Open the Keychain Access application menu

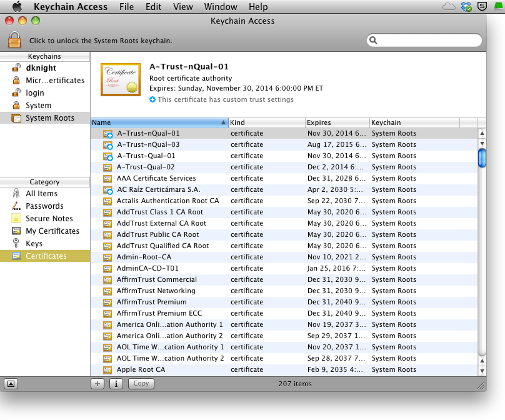point(71,6)
